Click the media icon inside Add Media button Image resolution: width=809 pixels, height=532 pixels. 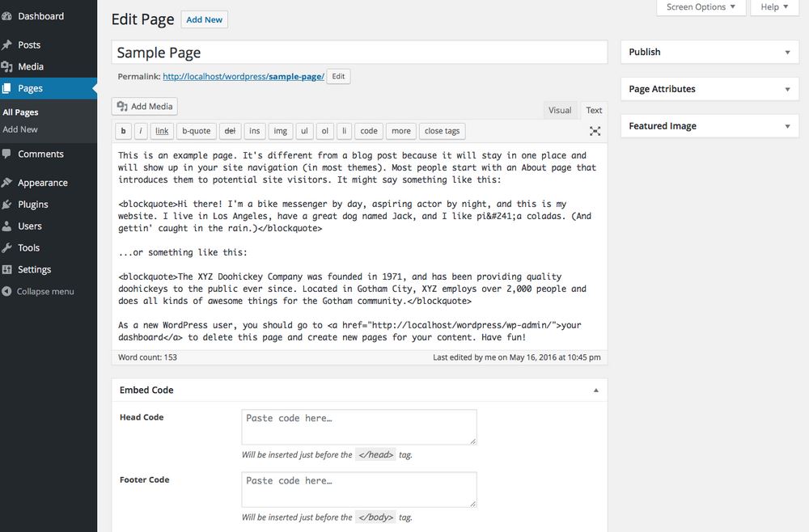(x=122, y=106)
